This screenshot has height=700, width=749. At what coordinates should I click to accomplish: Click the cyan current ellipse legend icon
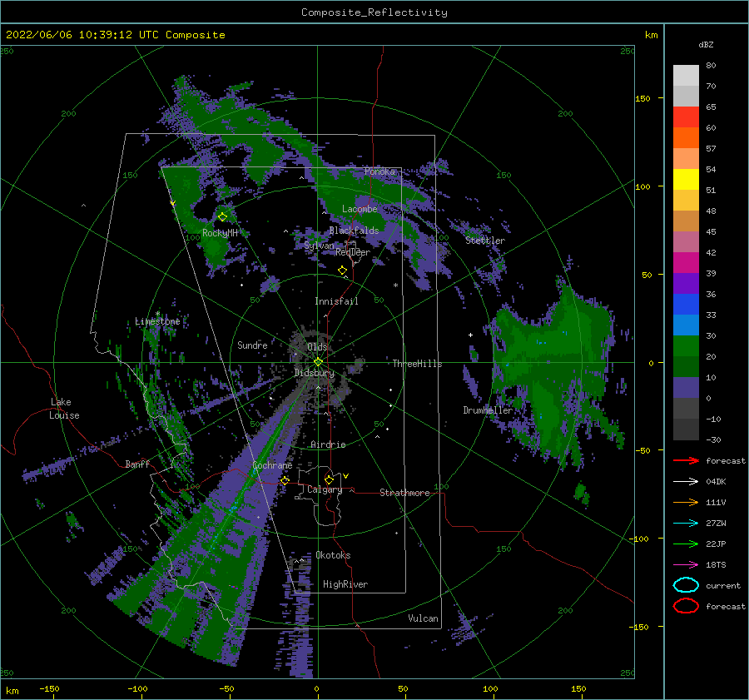(x=686, y=585)
